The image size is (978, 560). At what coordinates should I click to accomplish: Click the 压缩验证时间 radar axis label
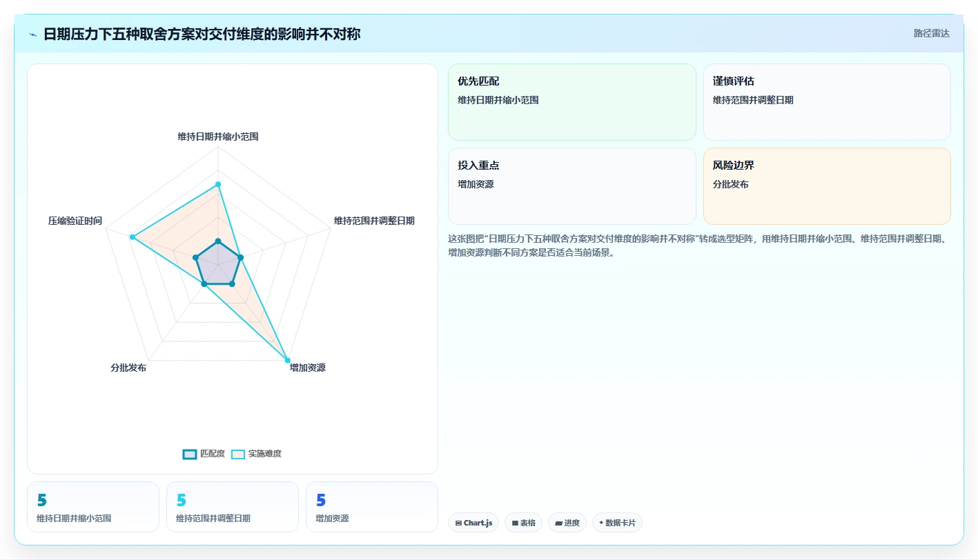[75, 221]
